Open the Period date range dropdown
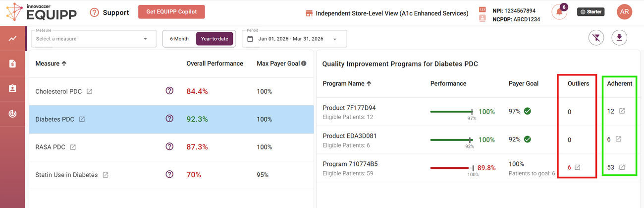 point(294,39)
